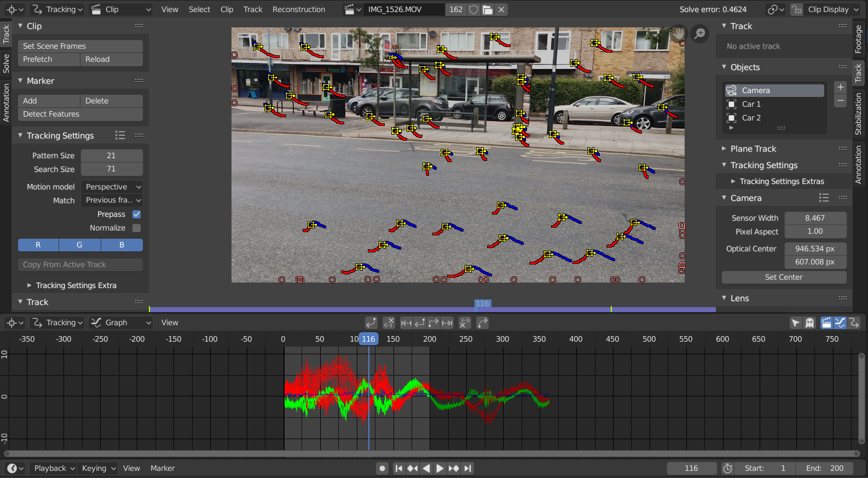Click the Reload button
Viewport: 868px width, 478px height.
112,59
